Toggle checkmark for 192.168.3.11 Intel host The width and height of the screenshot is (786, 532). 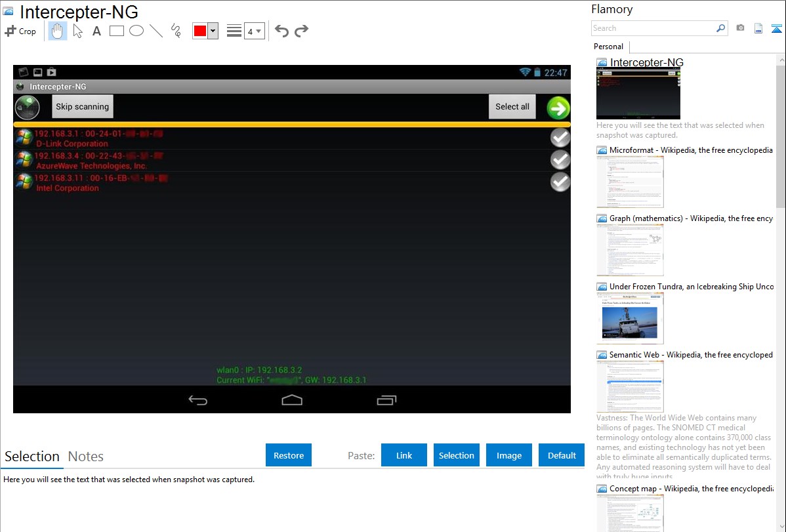560,182
